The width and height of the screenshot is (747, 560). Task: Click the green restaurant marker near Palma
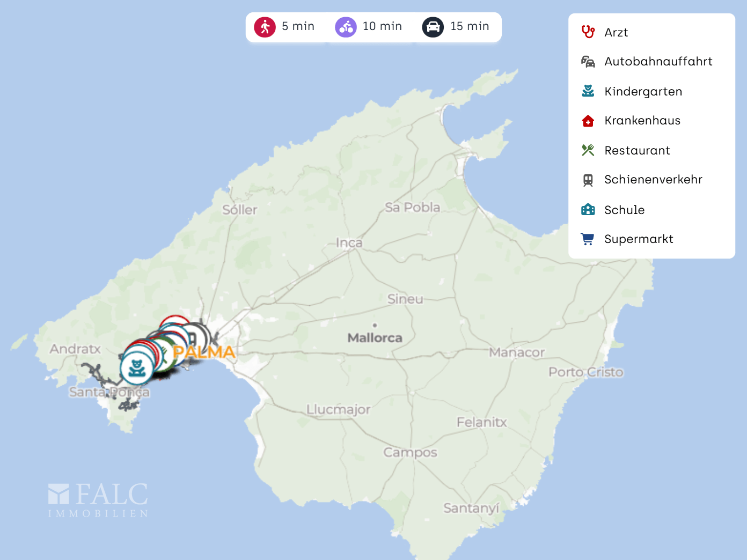[x=167, y=355]
